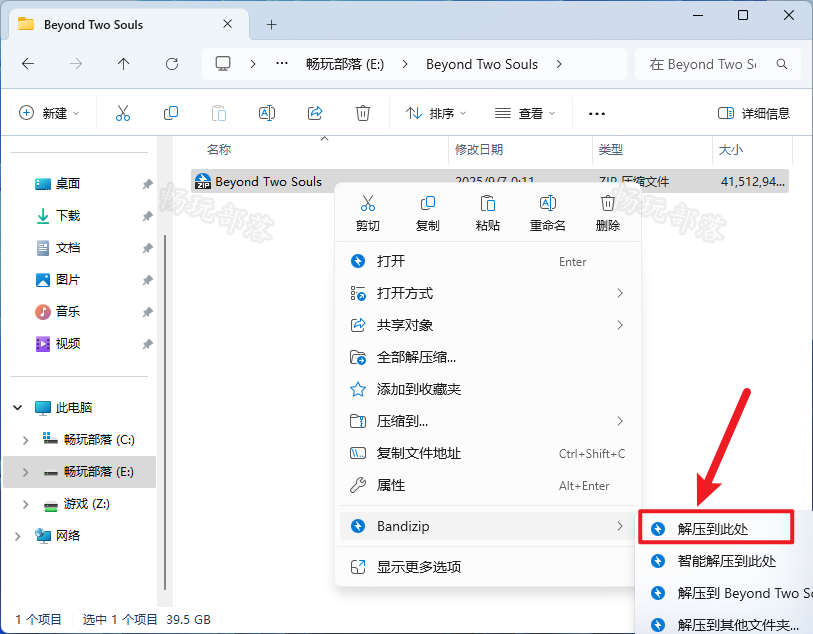Unpin 桌面 using its pin icon
Viewport: 813px width, 634px height.
point(147,184)
